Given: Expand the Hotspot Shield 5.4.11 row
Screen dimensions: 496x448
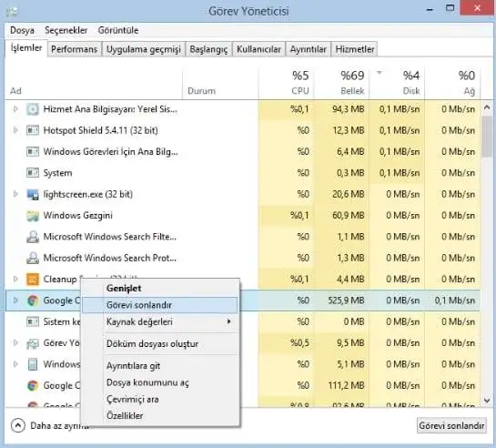Looking at the screenshot, I should (15, 130).
